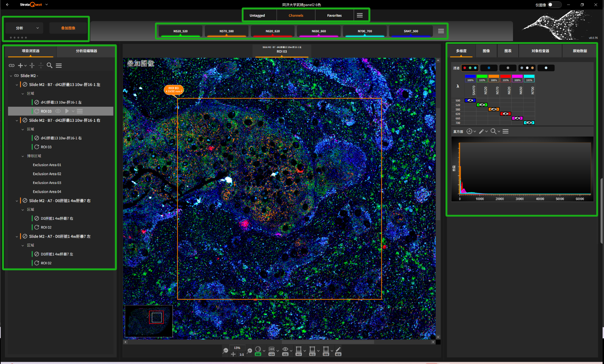Screen dimensions: 604x364
Task: Switch to the Channels tab
Action: click(x=295, y=15)
